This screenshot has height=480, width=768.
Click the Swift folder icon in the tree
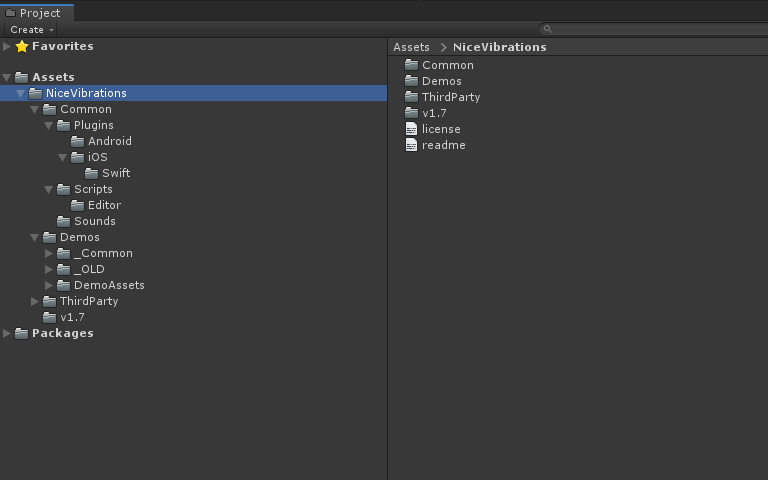point(91,173)
